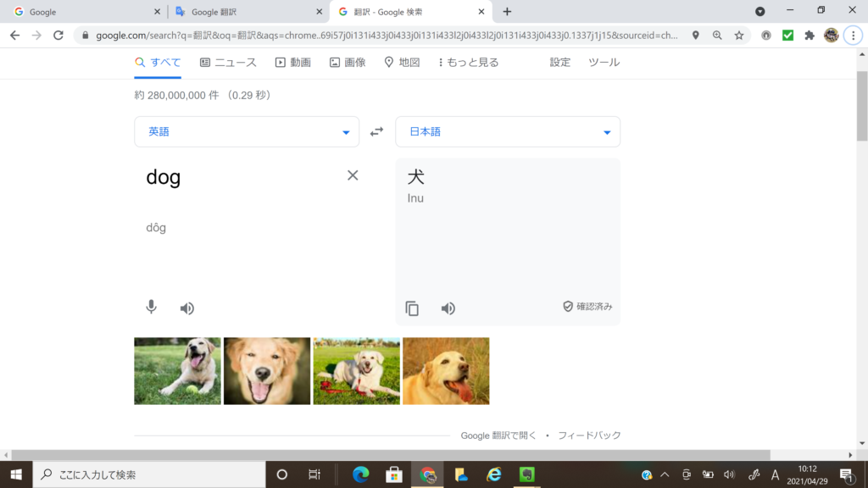Screen dimensions: 868x488
Task: Reload the current page
Action: click(58, 36)
